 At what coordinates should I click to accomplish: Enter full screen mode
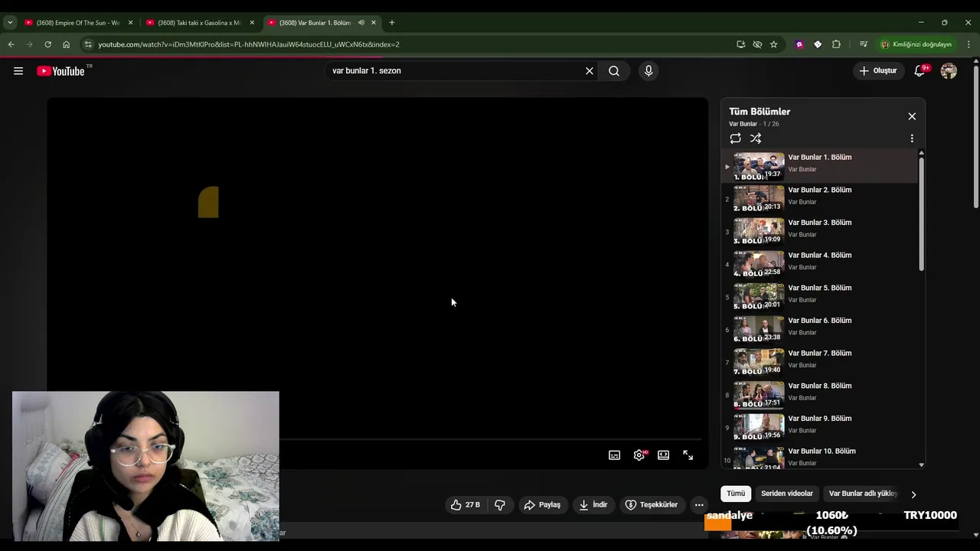(x=688, y=455)
